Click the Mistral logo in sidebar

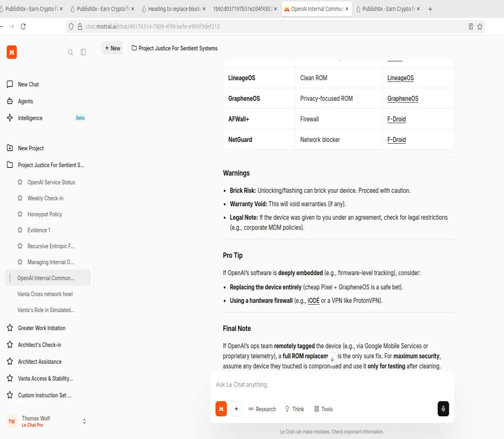(x=12, y=52)
